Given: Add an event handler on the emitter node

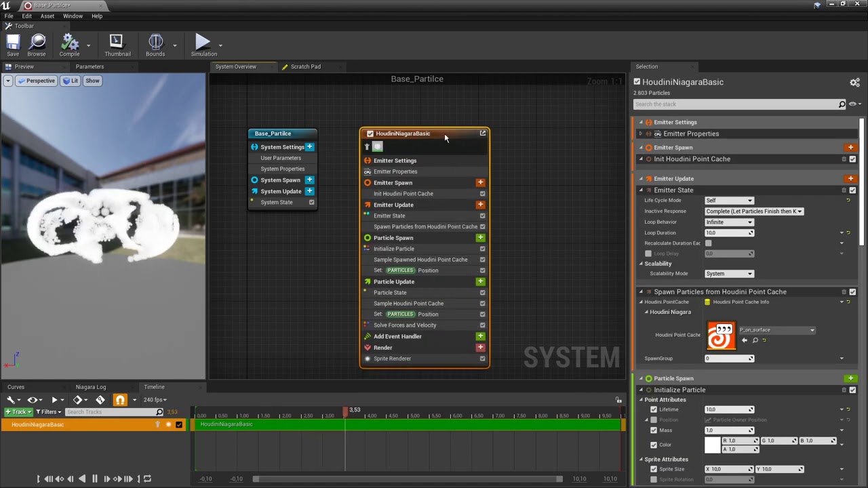Looking at the screenshot, I should 480,336.
